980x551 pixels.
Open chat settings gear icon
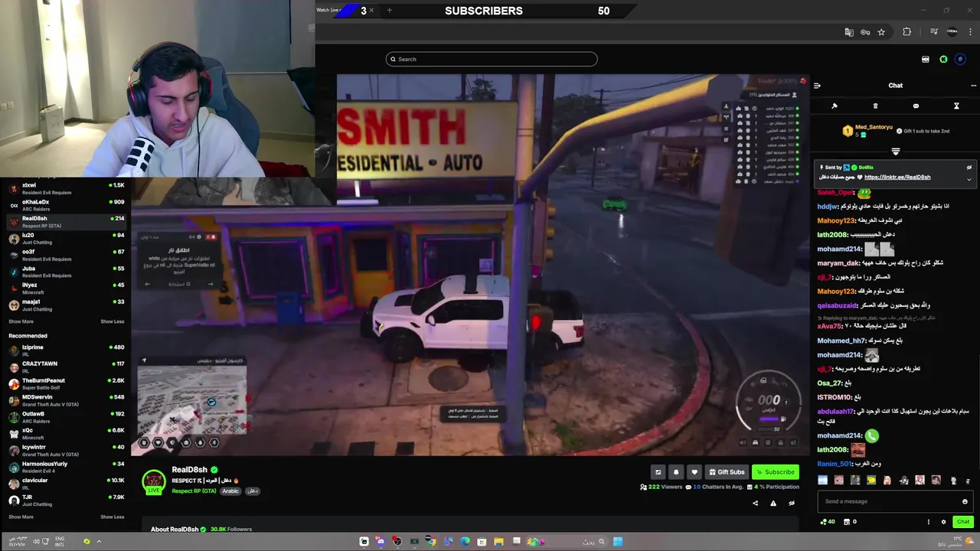tap(943, 522)
